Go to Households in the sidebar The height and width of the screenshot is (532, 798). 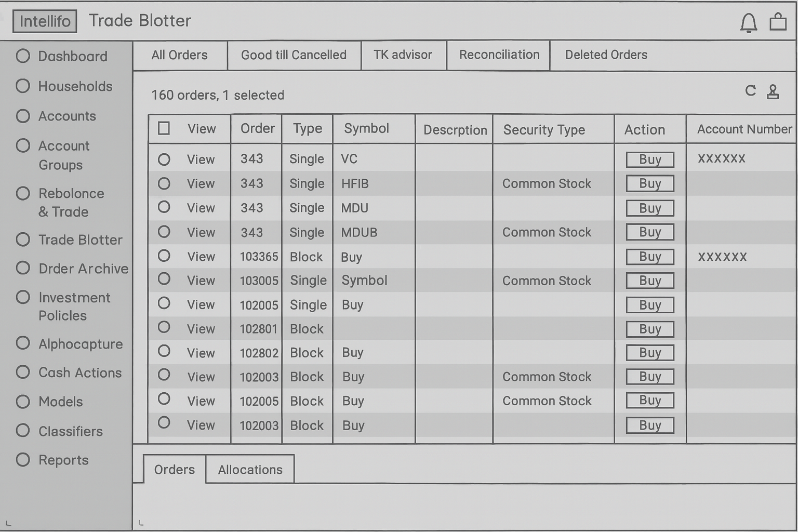(x=75, y=86)
